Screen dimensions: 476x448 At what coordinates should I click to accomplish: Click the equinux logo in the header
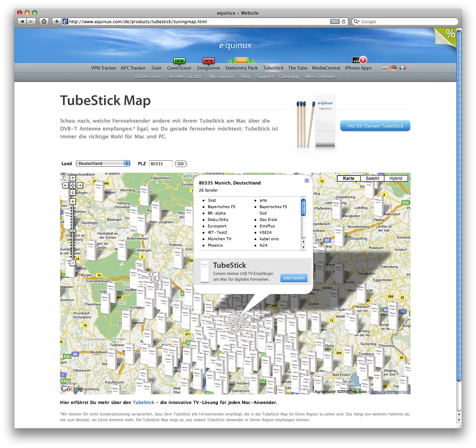click(x=236, y=45)
